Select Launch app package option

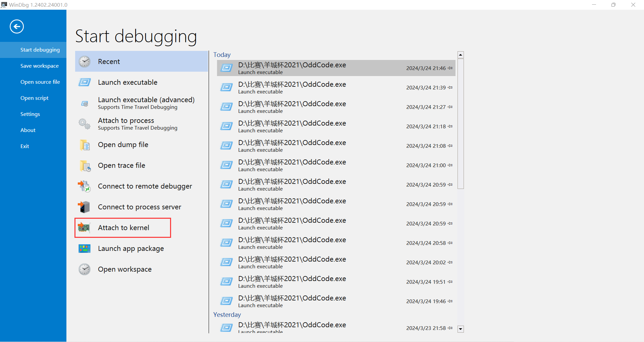(142, 249)
